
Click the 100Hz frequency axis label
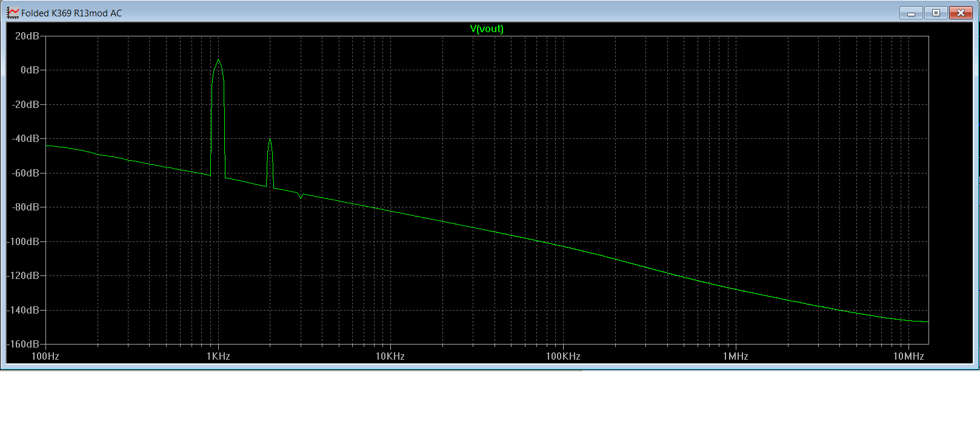pos(45,356)
